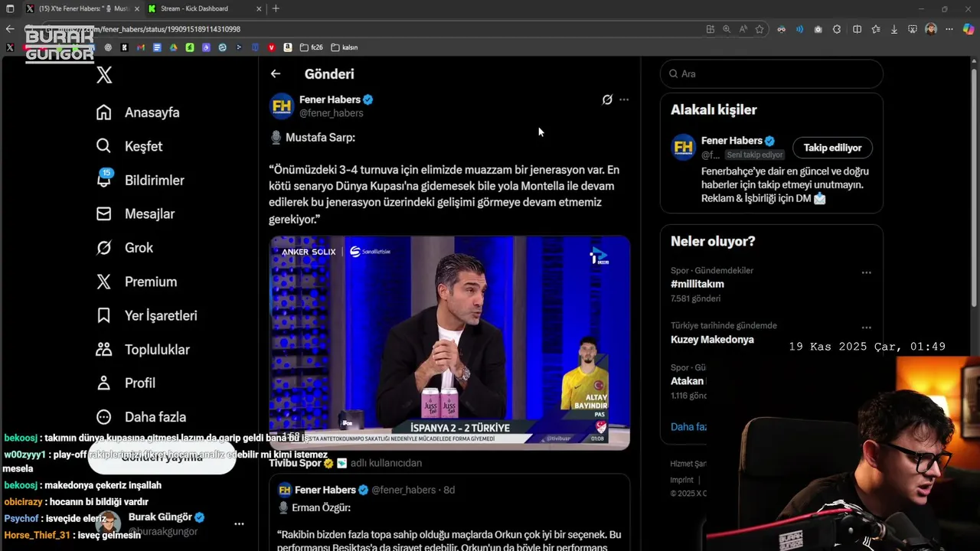980x551 pixels.
Task: Click the Ara search field
Action: pos(772,73)
